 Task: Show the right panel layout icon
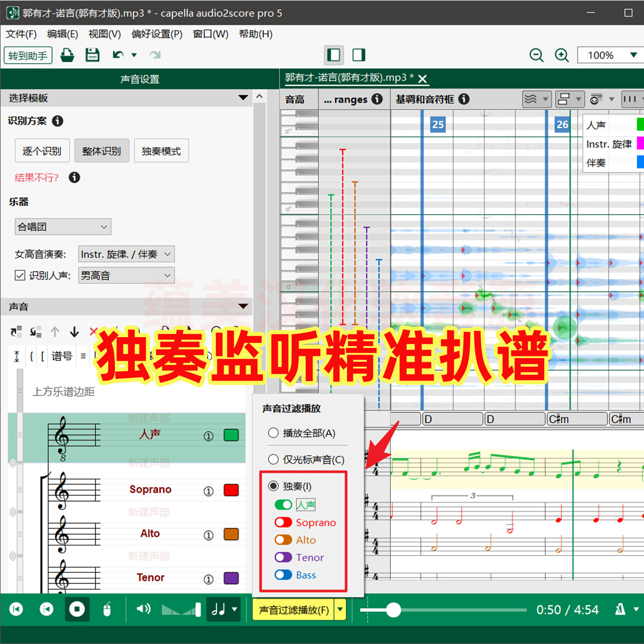[359, 55]
